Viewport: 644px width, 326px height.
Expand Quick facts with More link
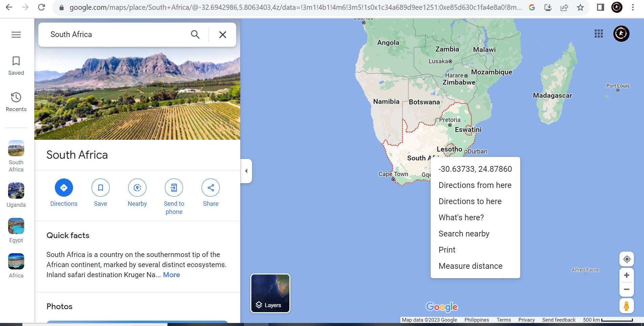172,275
